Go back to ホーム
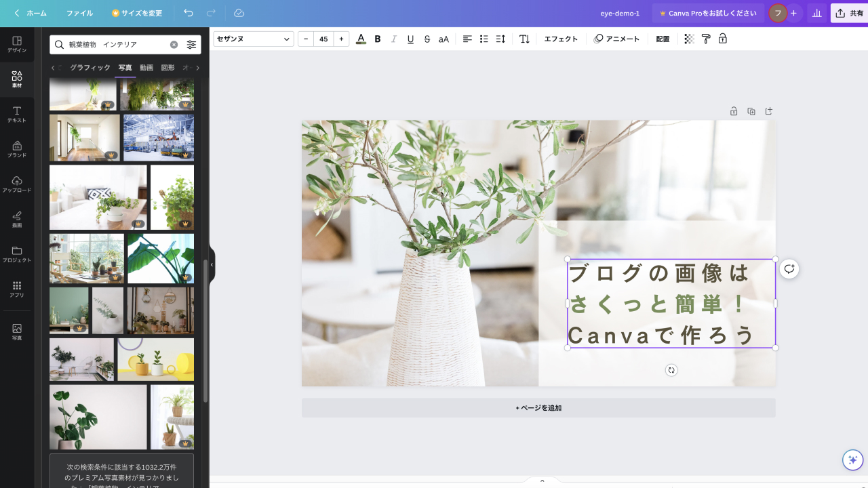Screen dimensions: 868x488 (31, 13)
